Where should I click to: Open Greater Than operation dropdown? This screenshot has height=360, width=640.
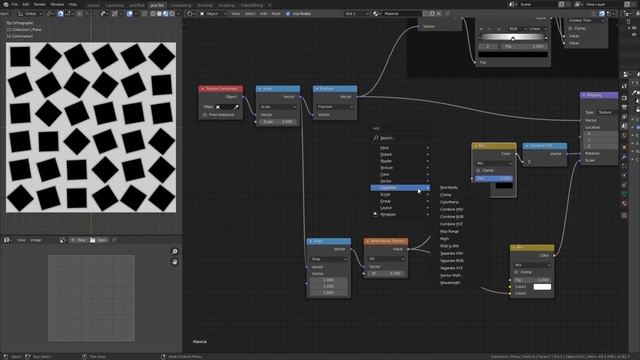(x=586, y=20)
